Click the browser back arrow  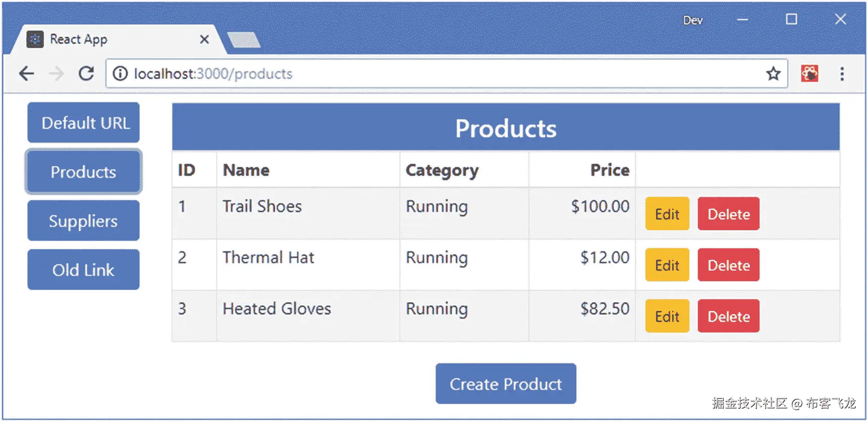coord(26,74)
